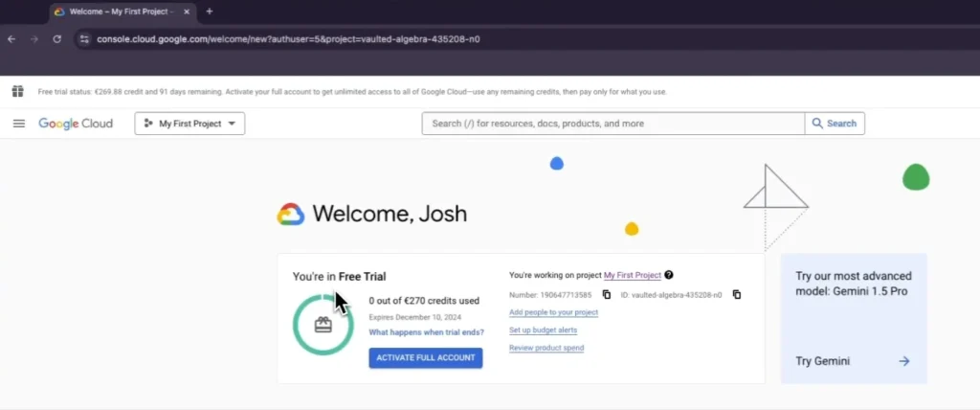Open a new browser tab
The width and height of the screenshot is (980, 410).
(210, 11)
